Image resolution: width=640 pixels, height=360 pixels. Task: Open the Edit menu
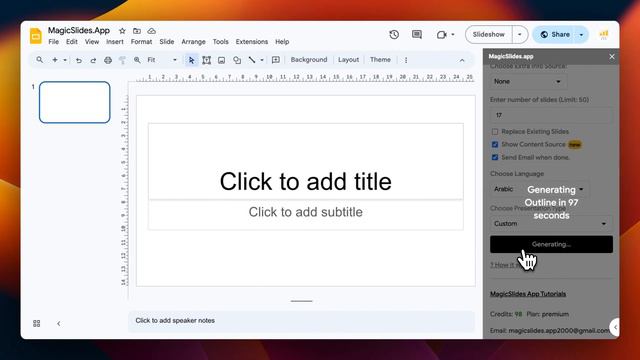[72, 42]
